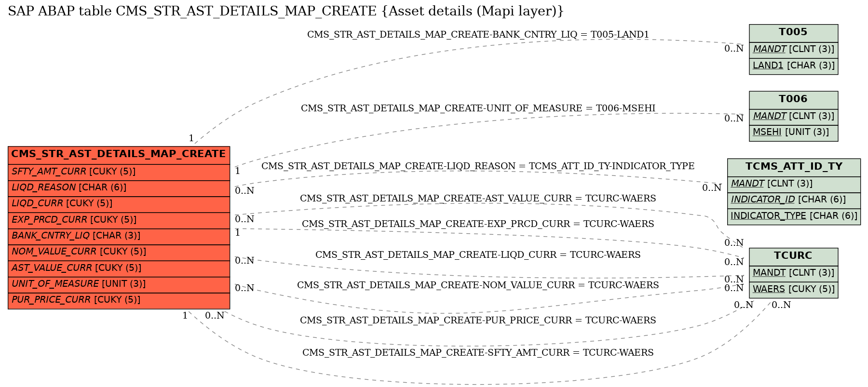Click LAND1 [CHAR (3)] field in T005
This screenshot has width=868, height=387.
pos(793,66)
